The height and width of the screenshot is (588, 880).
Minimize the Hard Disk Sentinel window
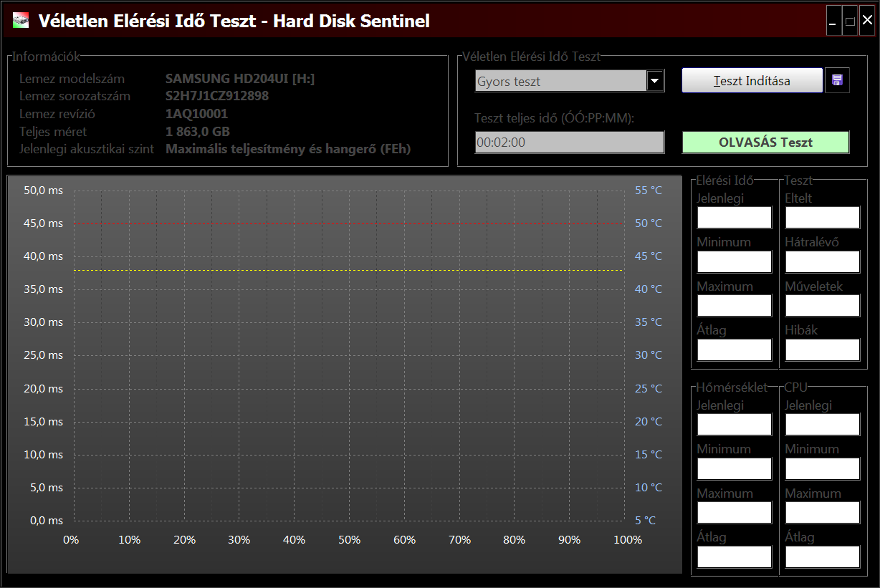pyautogui.click(x=833, y=21)
